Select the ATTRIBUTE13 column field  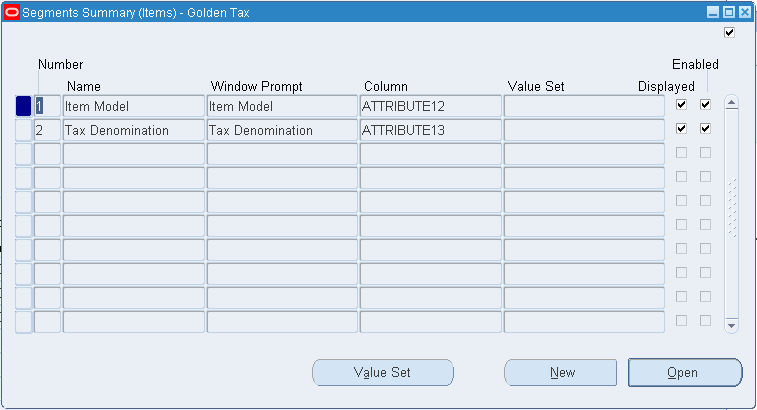(x=431, y=130)
